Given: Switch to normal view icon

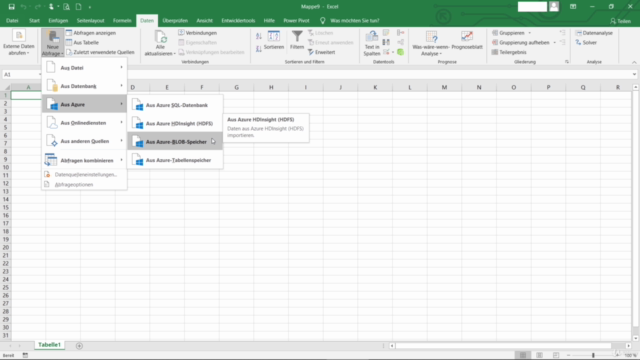Looking at the screenshot, I should (523, 355).
